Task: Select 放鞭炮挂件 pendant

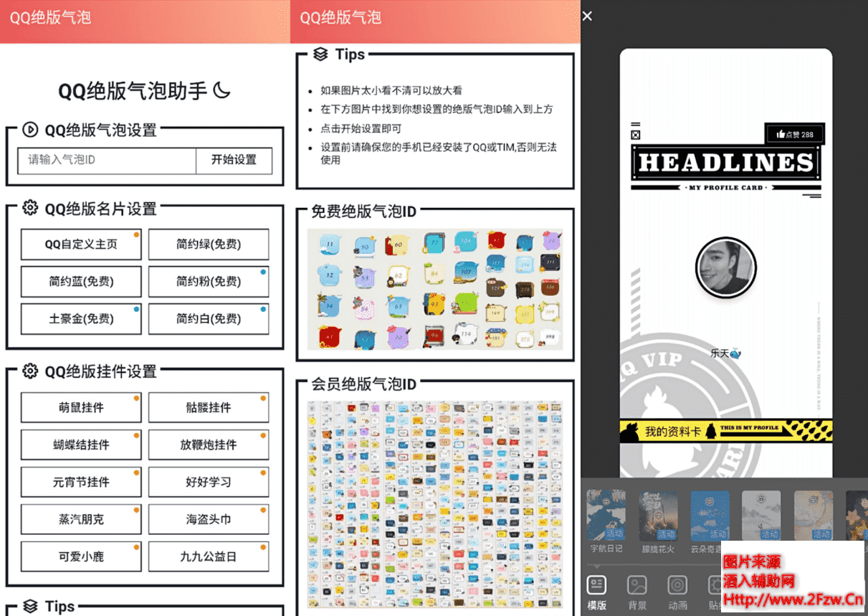Action: pos(209,445)
